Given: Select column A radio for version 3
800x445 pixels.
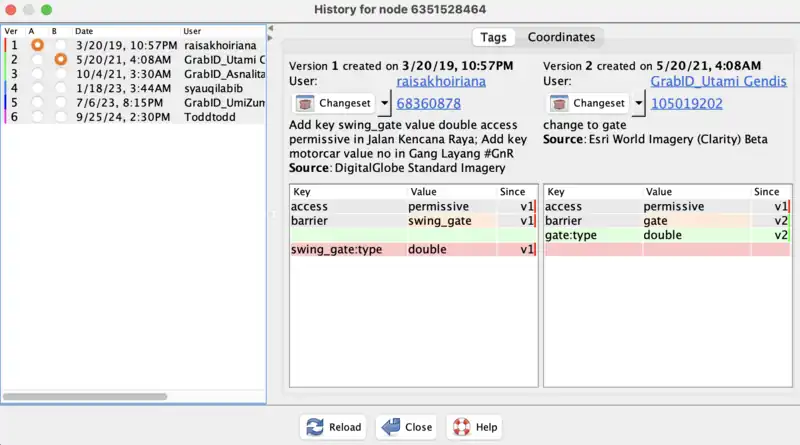Looking at the screenshot, I should (38, 74).
